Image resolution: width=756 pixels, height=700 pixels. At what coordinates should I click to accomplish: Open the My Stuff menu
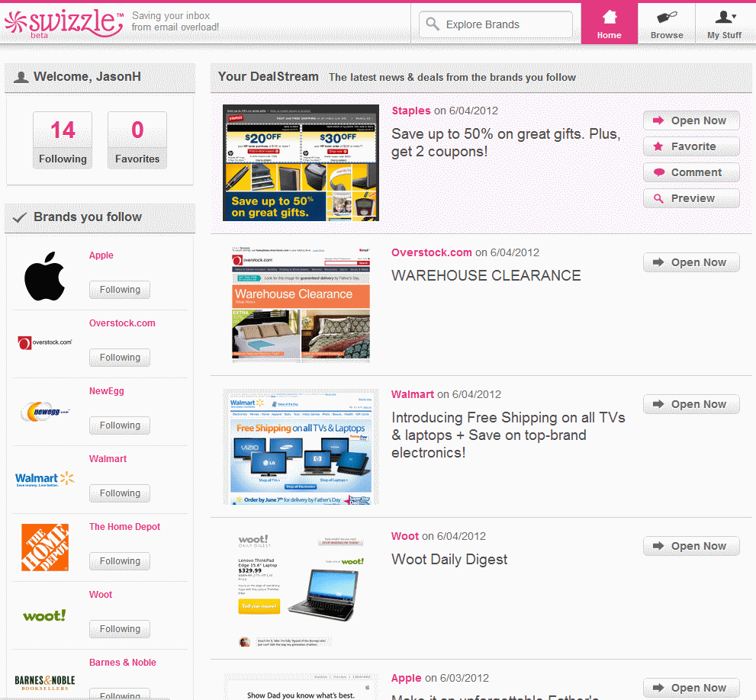click(724, 24)
